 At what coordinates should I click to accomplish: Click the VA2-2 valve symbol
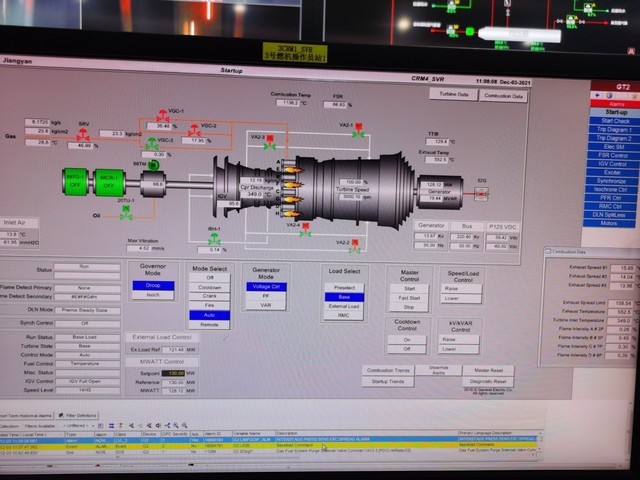(x=355, y=246)
